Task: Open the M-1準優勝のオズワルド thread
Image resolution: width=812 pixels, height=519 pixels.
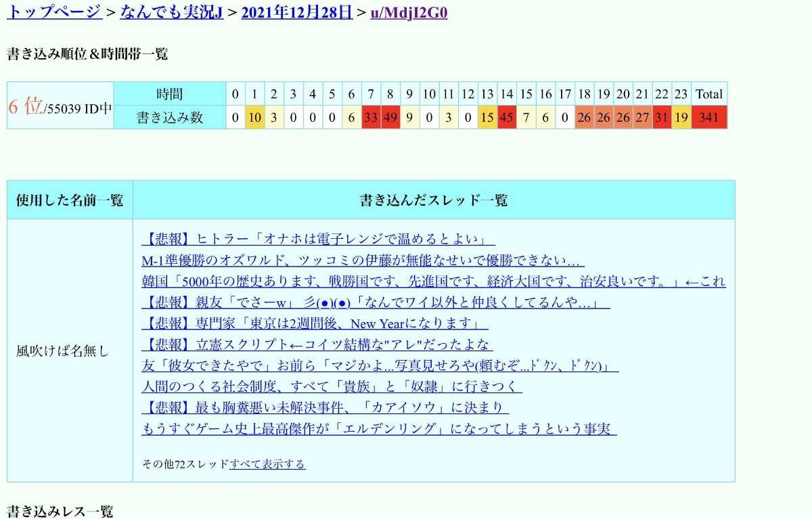Action: 363,261
